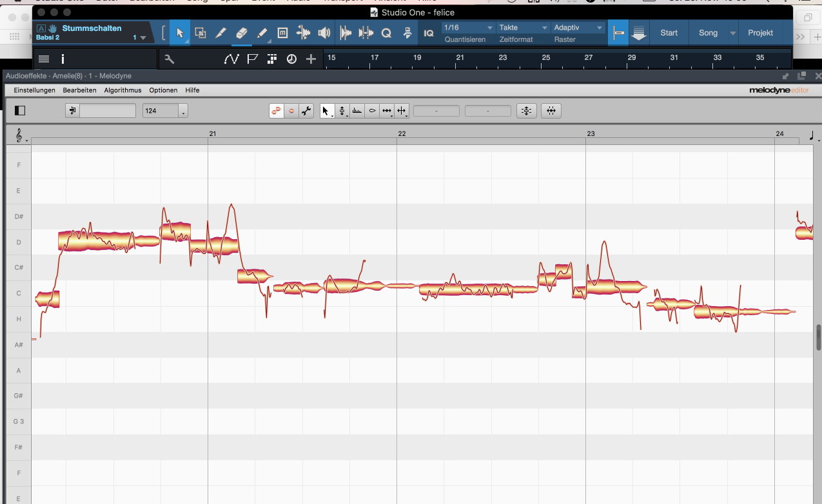Toggle the Autoscroll arrow button

click(x=639, y=34)
